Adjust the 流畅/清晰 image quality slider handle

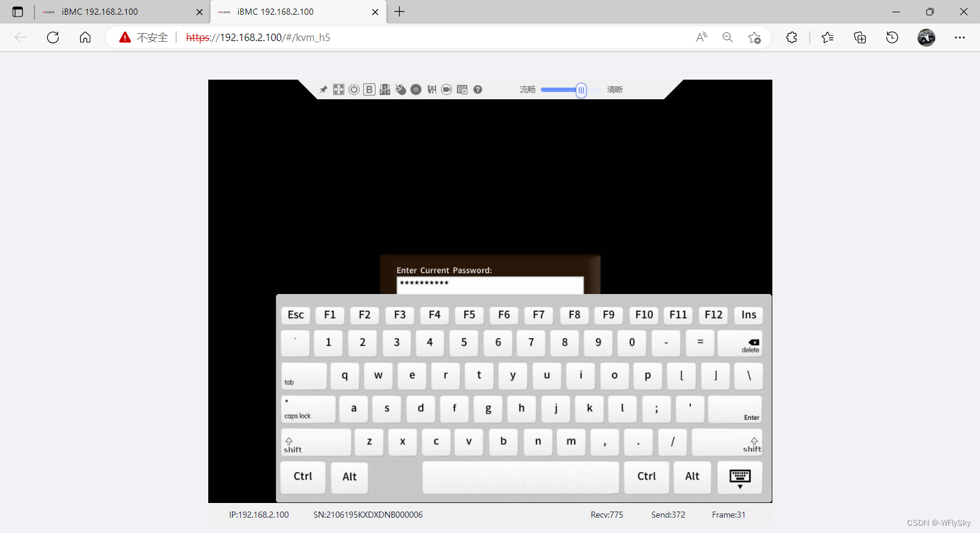coord(581,90)
